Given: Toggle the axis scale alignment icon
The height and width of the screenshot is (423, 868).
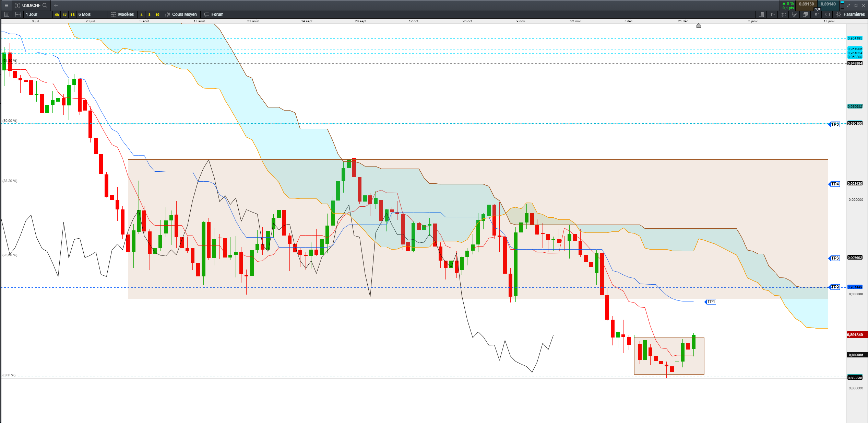Looking at the screenshot, I should 761,14.
